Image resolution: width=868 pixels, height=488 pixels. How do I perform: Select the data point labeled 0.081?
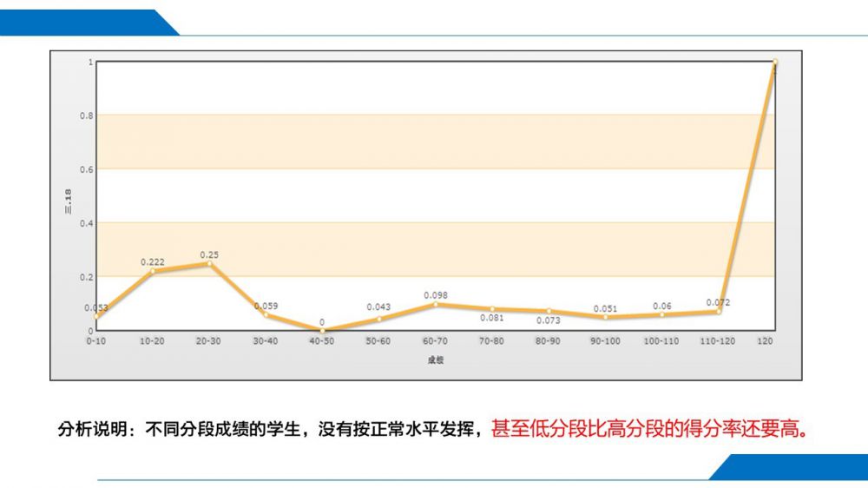coord(492,309)
